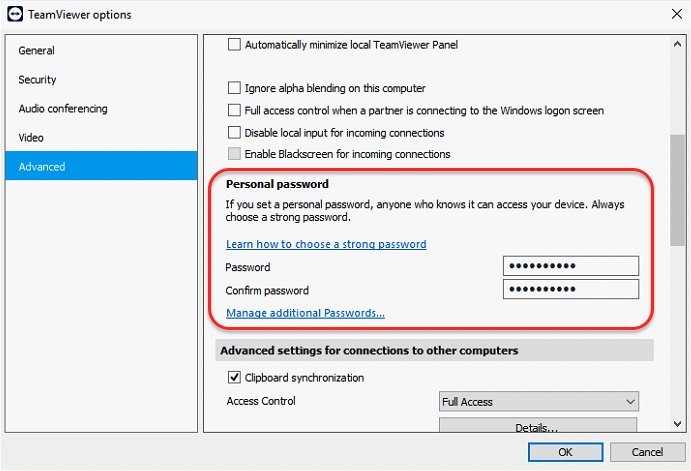This screenshot has height=471, width=691.
Task: Enable Automatically minimize local TeamViewer Panel
Action: pos(234,45)
